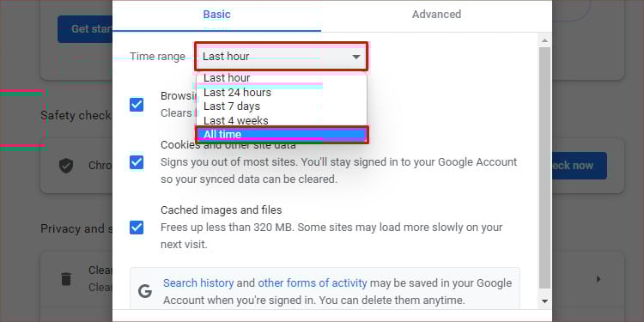Open the other forms of activity link
The height and width of the screenshot is (322, 644).
click(x=313, y=283)
